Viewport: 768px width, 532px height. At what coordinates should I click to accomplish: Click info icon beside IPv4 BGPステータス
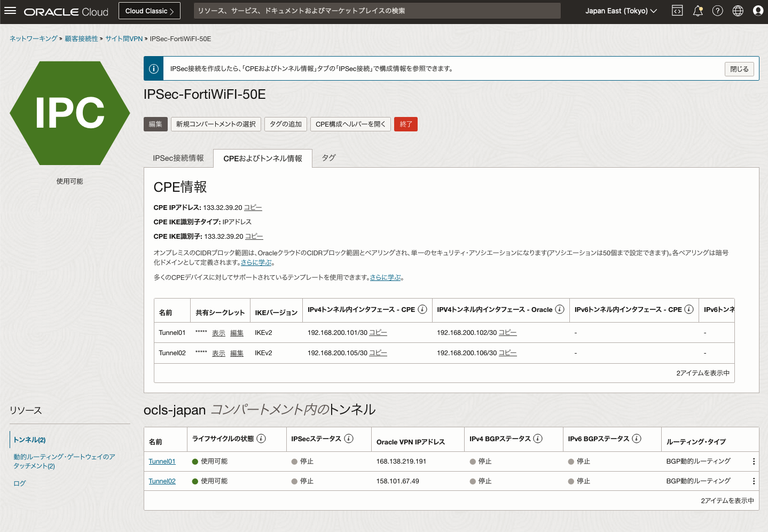538,439
